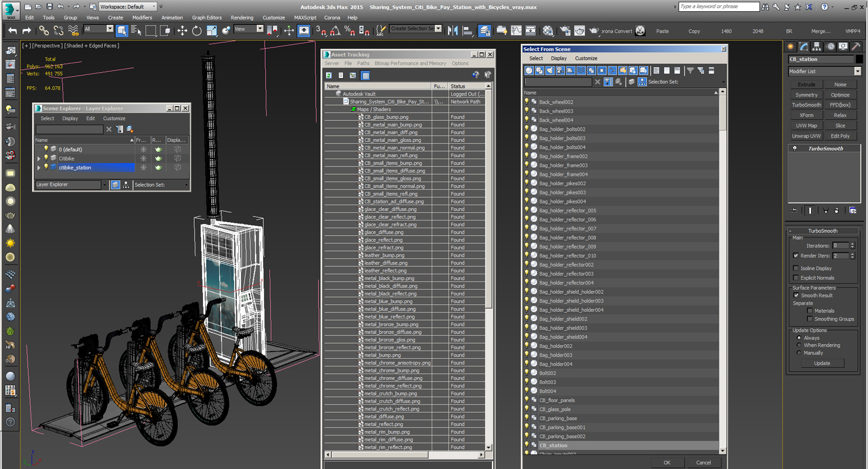The width and height of the screenshot is (868, 469).
Task: Activate the Select Object tool
Action: tap(121, 30)
